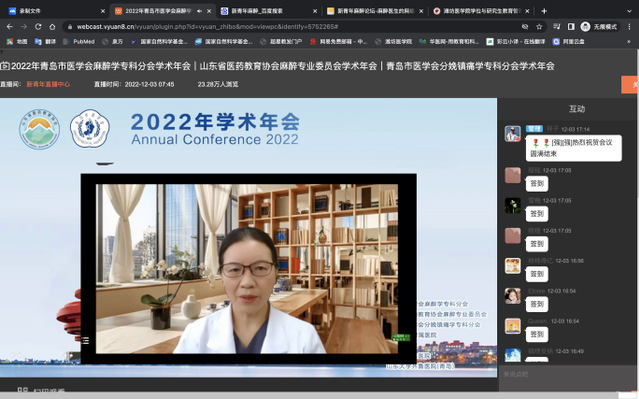Toggle third-party cookie blocking eye icon

tap(525, 26)
